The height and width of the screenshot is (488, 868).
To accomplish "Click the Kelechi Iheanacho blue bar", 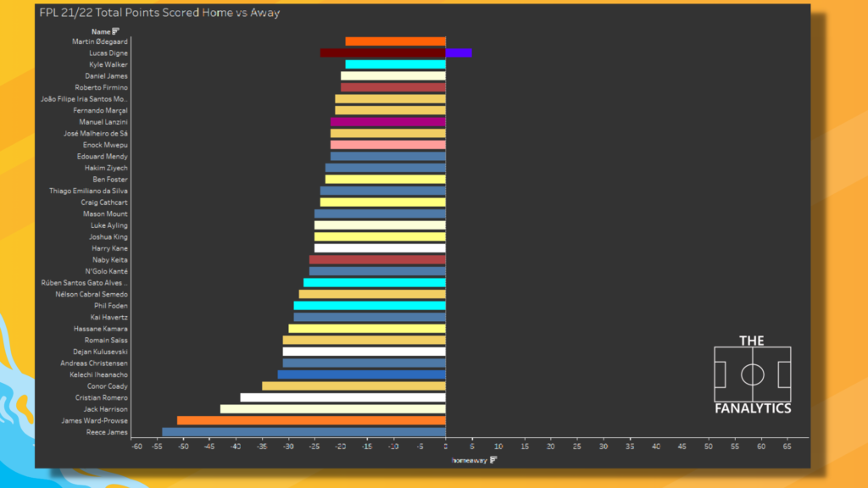I will pos(361,374).
